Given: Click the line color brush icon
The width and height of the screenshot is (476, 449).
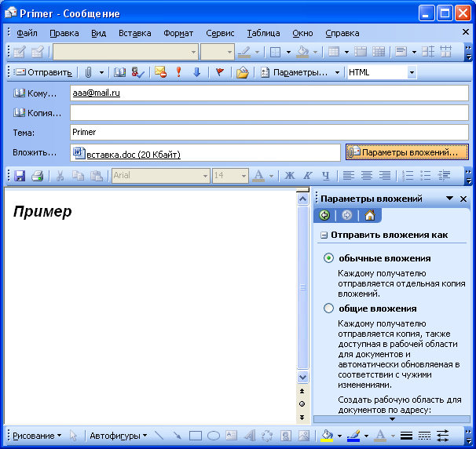Looking at the screenshot, I should (353, 436).
